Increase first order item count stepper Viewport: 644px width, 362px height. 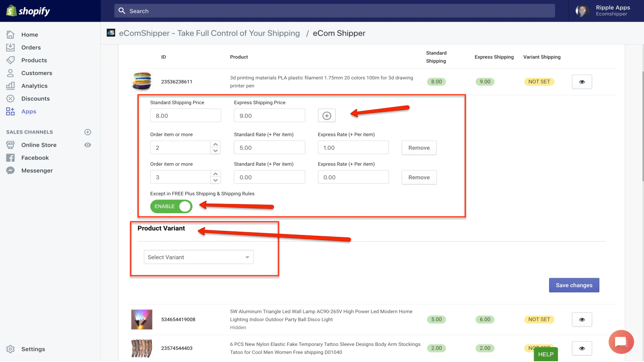point(216,144)
